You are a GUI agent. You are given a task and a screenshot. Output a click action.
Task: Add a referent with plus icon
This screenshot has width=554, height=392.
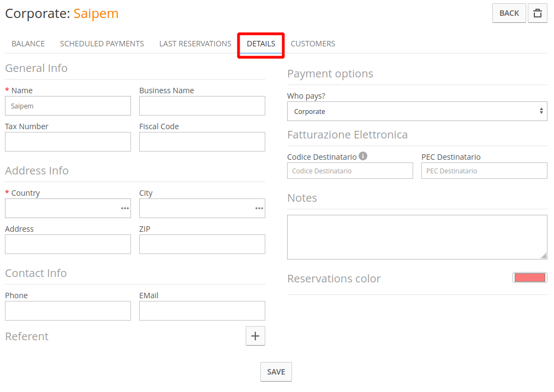[x=255, y=336]
